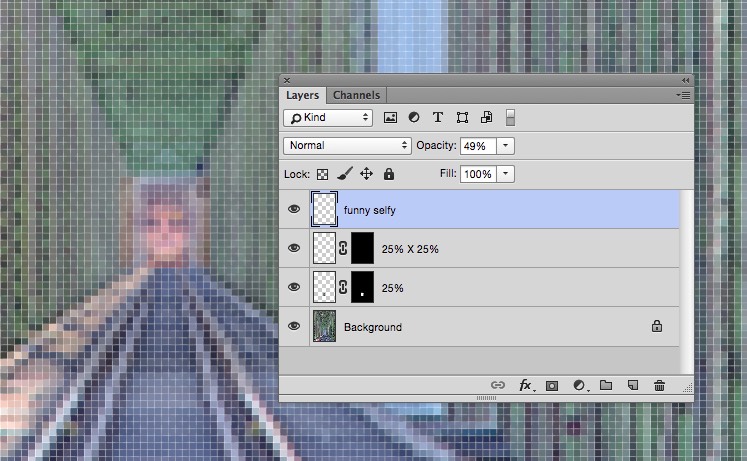The height and width of the screenshot is (461, 747).
Task: Delete layer using the trash icon
Action: [659, 385]
